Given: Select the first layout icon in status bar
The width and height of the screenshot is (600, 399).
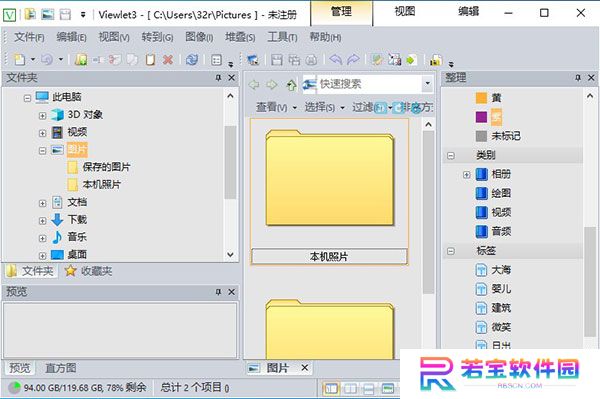Looking at the screenshot, I should (331, 389).
